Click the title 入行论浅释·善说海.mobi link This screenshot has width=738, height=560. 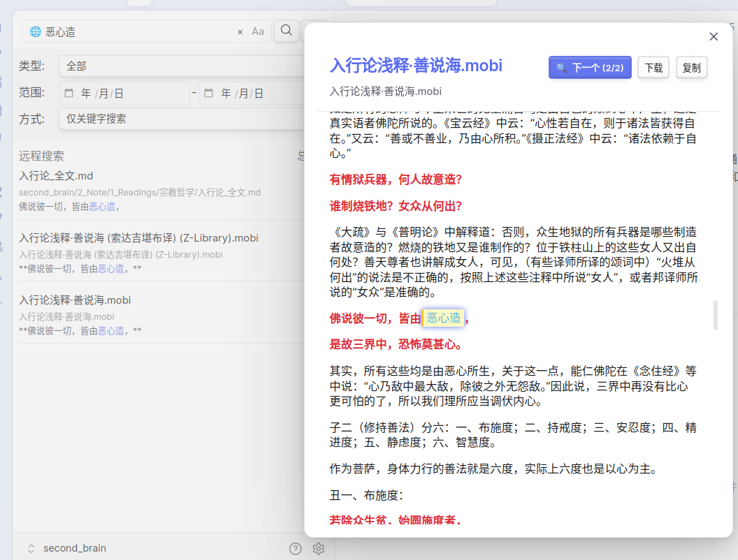[x=416, y=66]
